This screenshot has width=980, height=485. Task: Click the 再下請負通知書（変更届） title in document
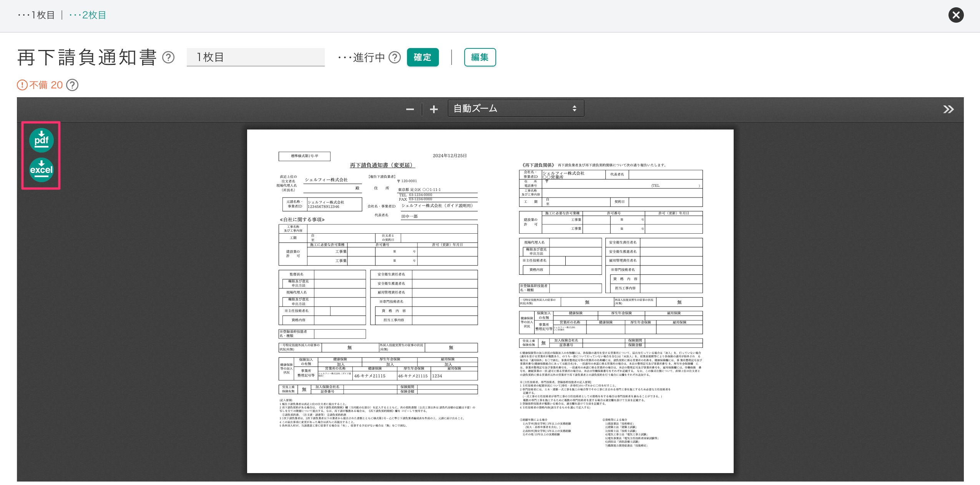click(382, 165)
